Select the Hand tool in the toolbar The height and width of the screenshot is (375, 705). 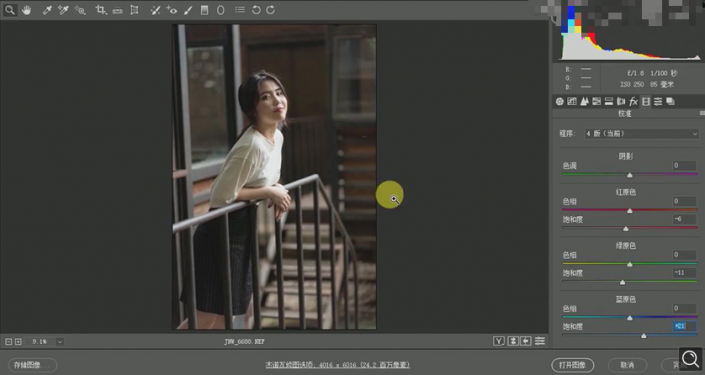point(27,10)
